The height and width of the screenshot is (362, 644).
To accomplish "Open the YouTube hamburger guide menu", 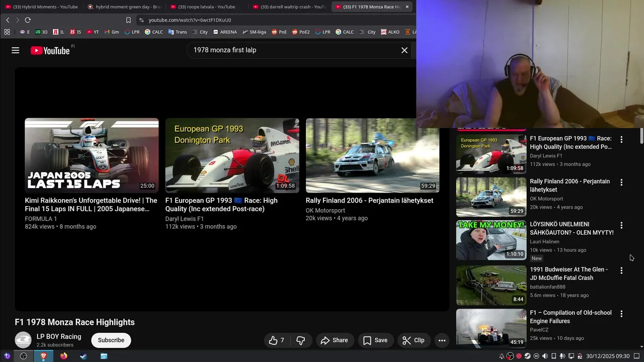I will click(15, 50).
